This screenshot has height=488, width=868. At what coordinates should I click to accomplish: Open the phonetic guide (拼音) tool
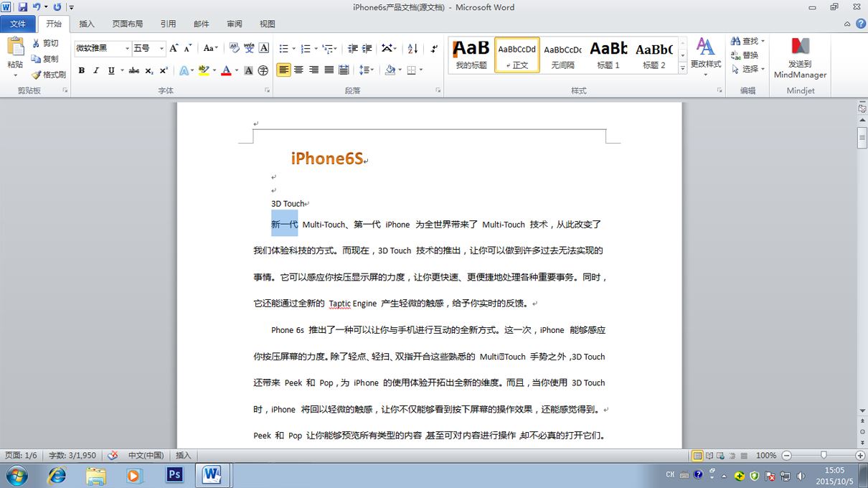(x=249, y=48)
